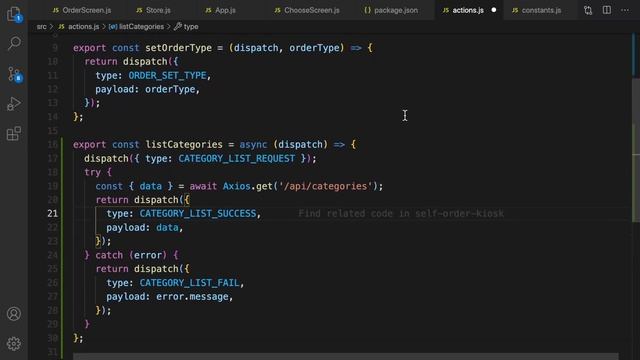640x360 pixels.
Task: Open the Extensions view
Action: click(14, 133)
